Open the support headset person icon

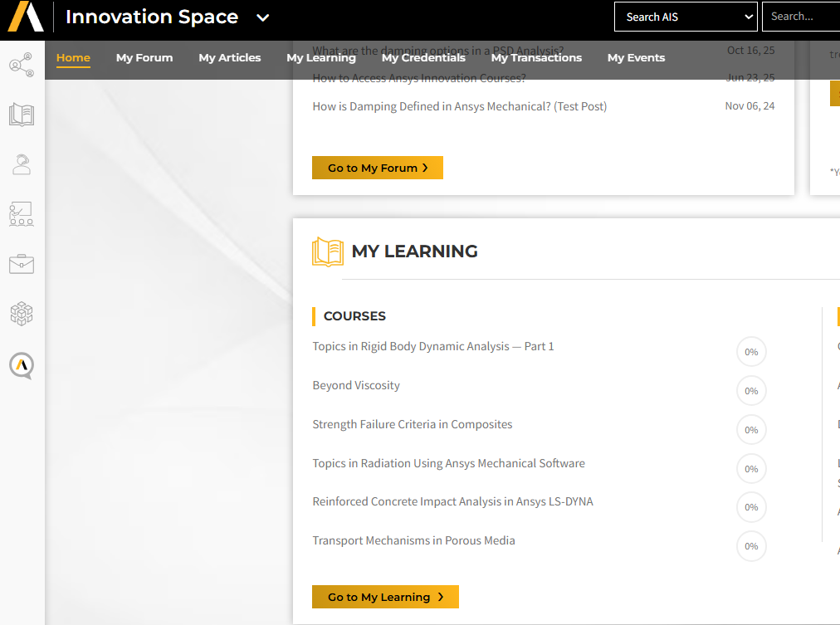(x=22, y=164)
